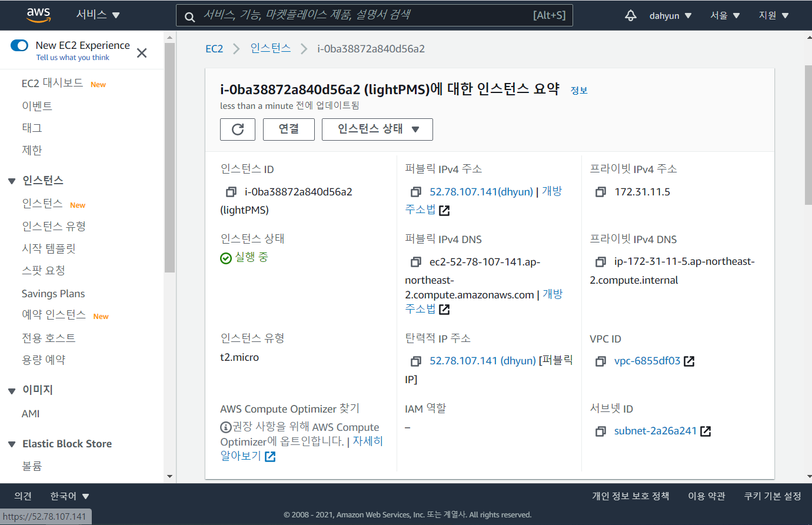Screen dimensions: 812x525
Task: Click the 의견 feedback button in footer
Action: [x=23, y=496]
